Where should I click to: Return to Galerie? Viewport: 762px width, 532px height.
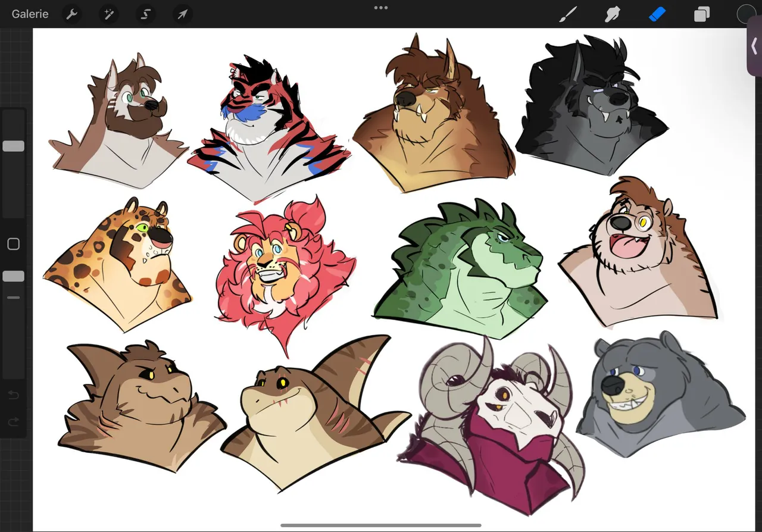[30, 14]
